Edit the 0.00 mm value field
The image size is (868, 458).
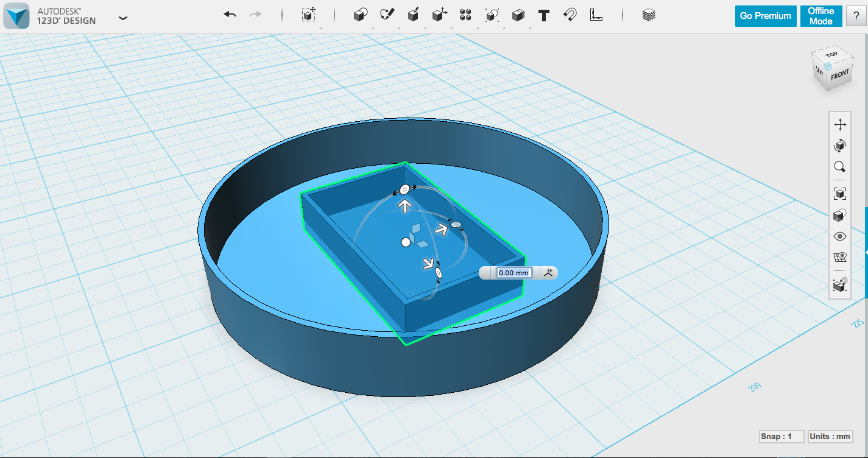pyautogui.click(x=513, y=273)
